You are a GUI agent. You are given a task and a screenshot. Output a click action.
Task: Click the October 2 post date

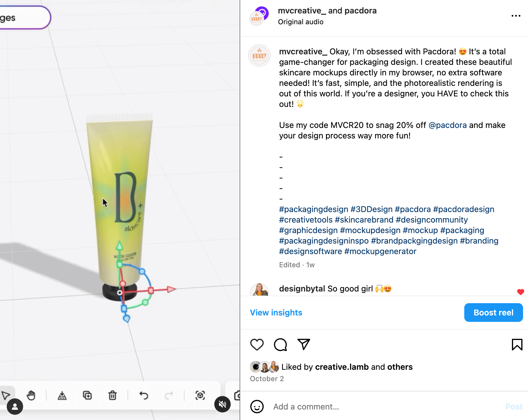point(267,379)
